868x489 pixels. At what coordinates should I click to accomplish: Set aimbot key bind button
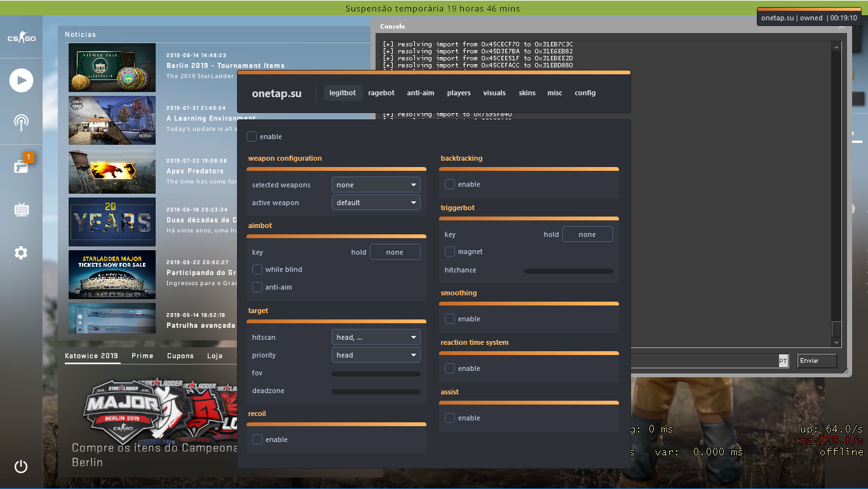tap(395, 252)
